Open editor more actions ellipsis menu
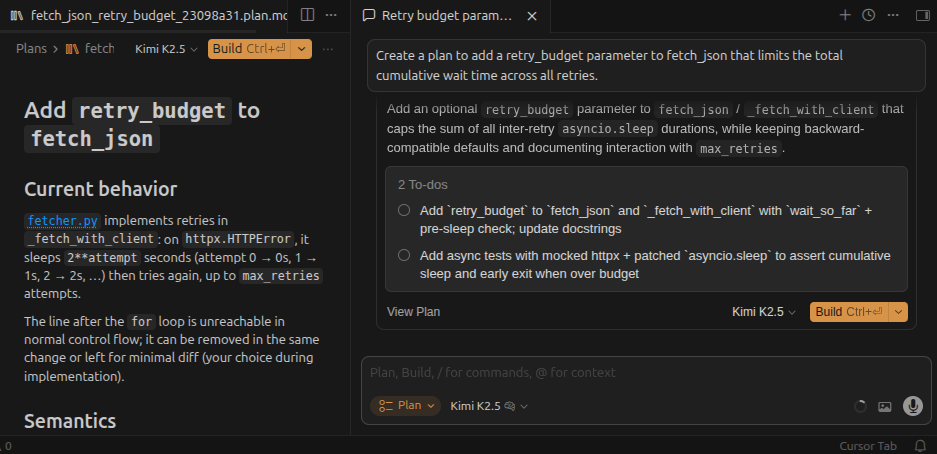 coord(331,16)
